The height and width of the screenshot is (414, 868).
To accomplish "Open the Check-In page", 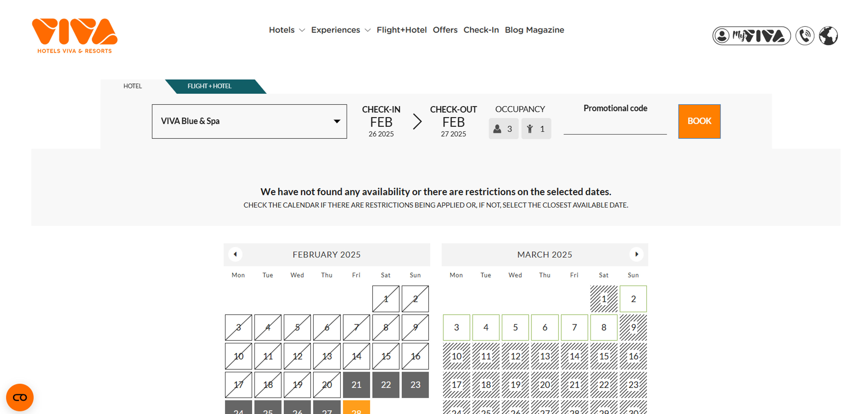I will [481, 30].
